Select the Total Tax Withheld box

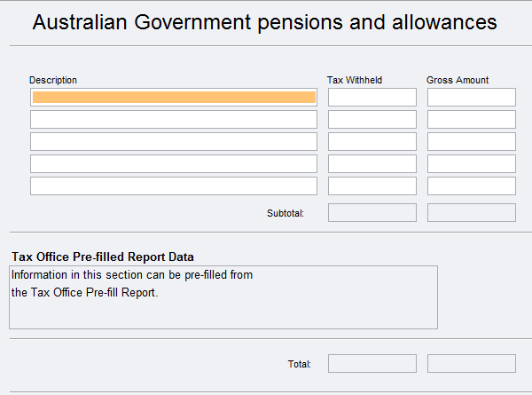[372, 364]
